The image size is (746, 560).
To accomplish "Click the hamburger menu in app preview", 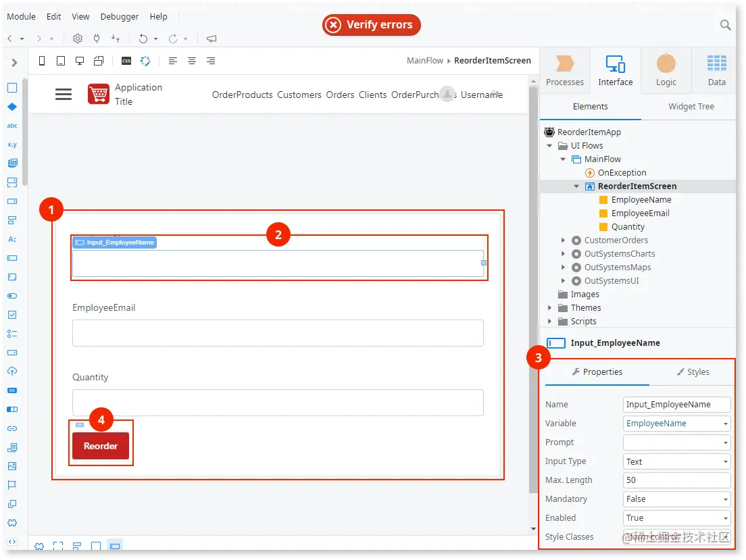I will 64,94.
